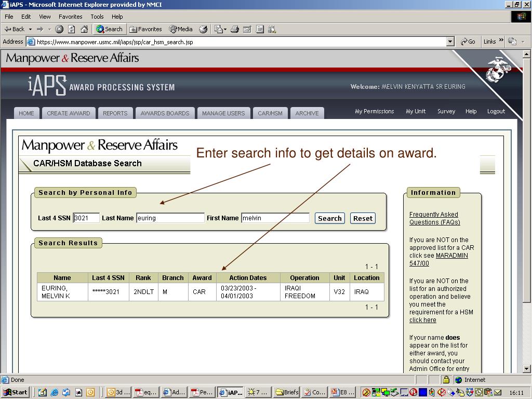This screenshot has width=532, height=399.
Task: Open the address bar URL dropdown
Action: point(450,42)
